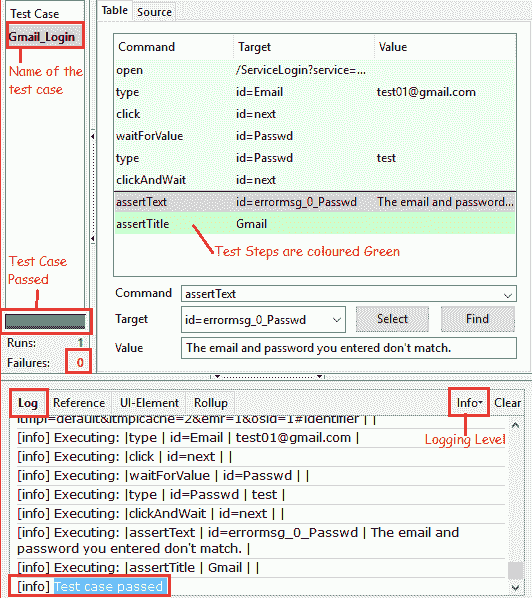Click the Value input field

click(x=349, y=348)
